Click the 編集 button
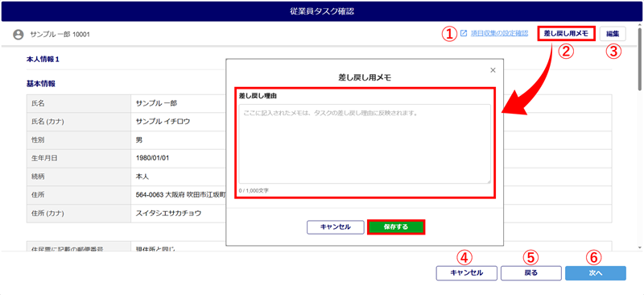Image resolution: width=644 pixels, height=295 pixels. [x=613, y=34]
